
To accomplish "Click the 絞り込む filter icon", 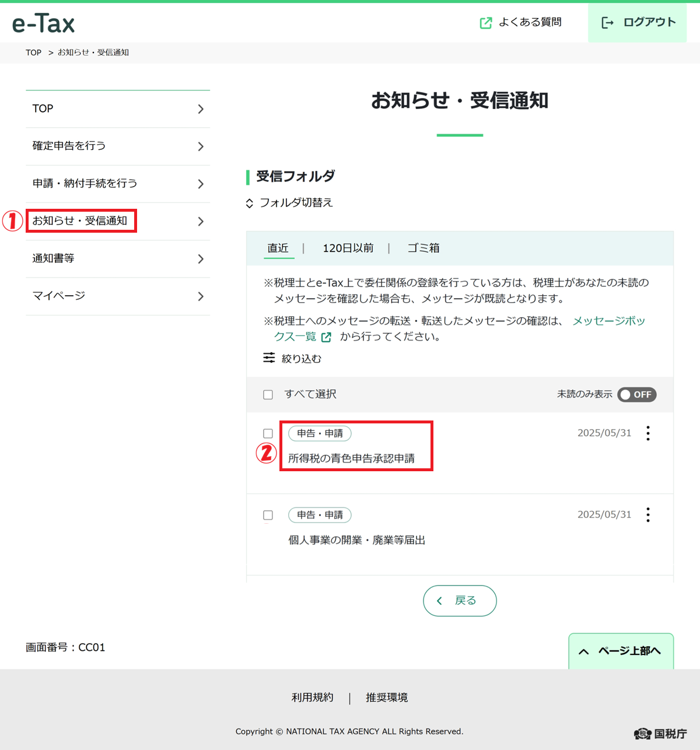I will [x=269, y=358].
